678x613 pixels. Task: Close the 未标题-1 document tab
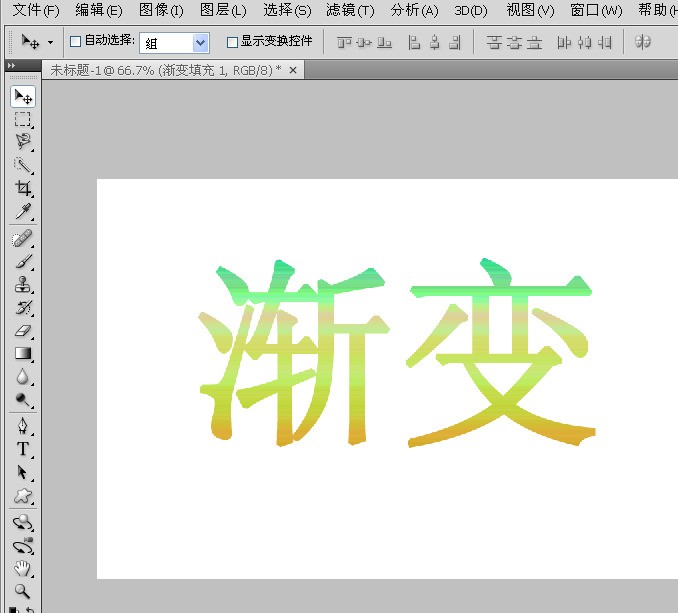pyautogui.click(x=293, y=70)
